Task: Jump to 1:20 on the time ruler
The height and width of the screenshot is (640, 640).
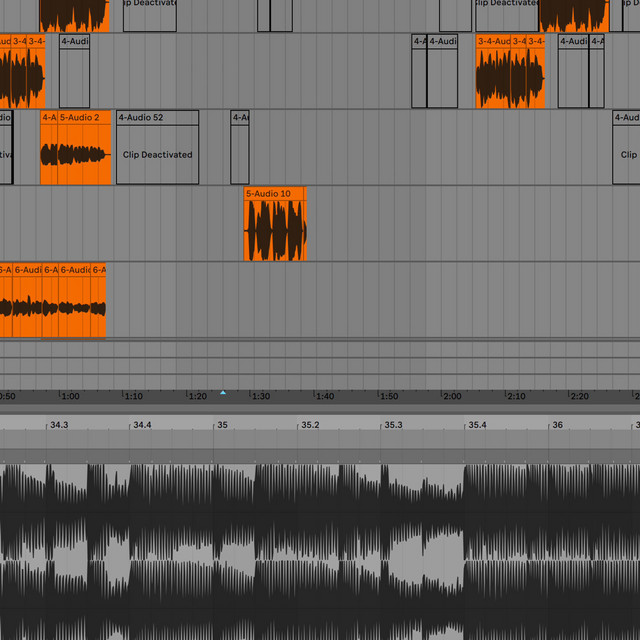Action: [x=198, y=396]
